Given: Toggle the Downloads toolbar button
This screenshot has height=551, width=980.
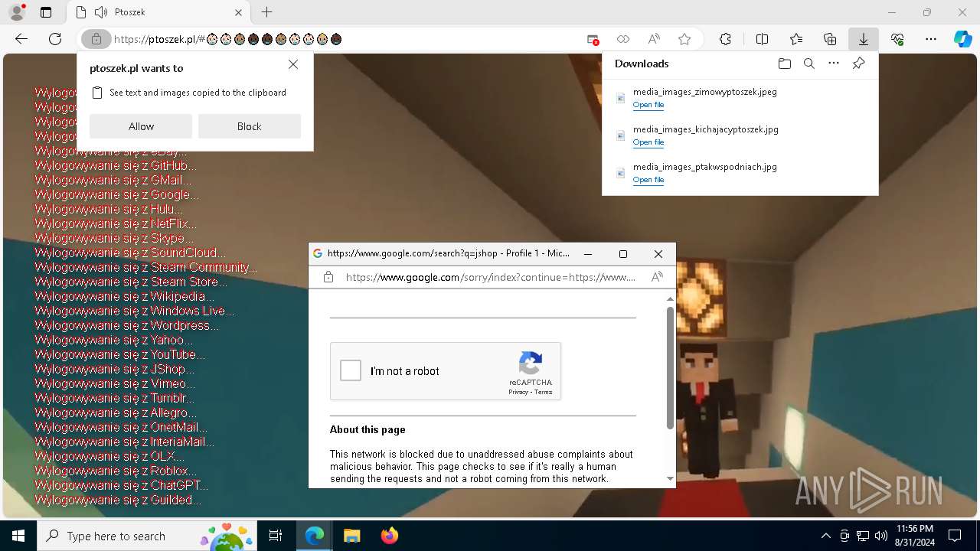Looking at the screenshot, I should point(864,39).
